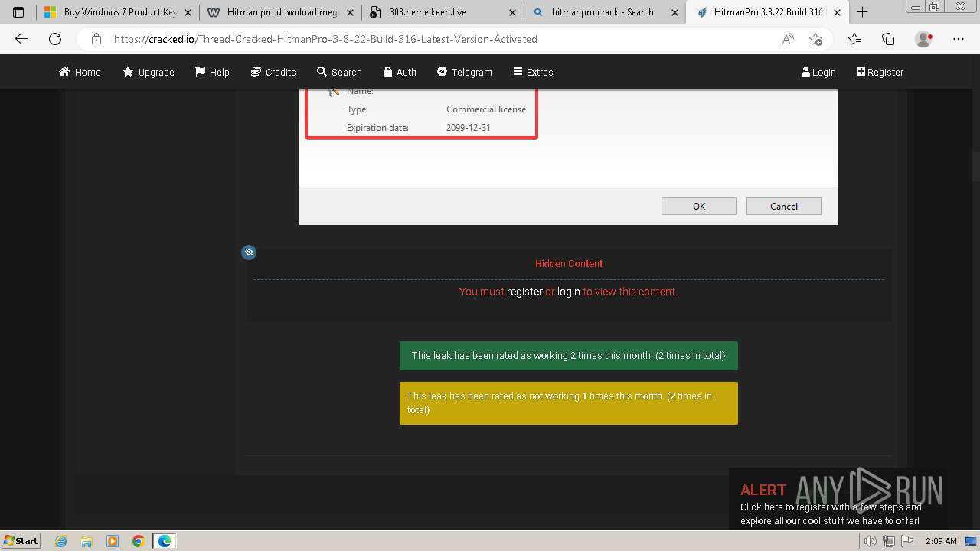The image size is (980, 551).
Task: Close the hitmanpro crack Search tab
Action: pos(675,12)
